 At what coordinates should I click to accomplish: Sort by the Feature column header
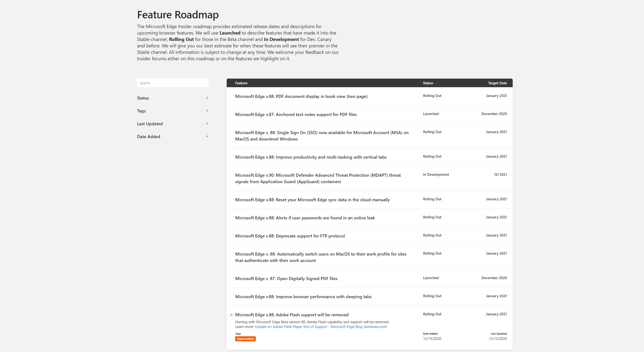[x=241, y=83]
